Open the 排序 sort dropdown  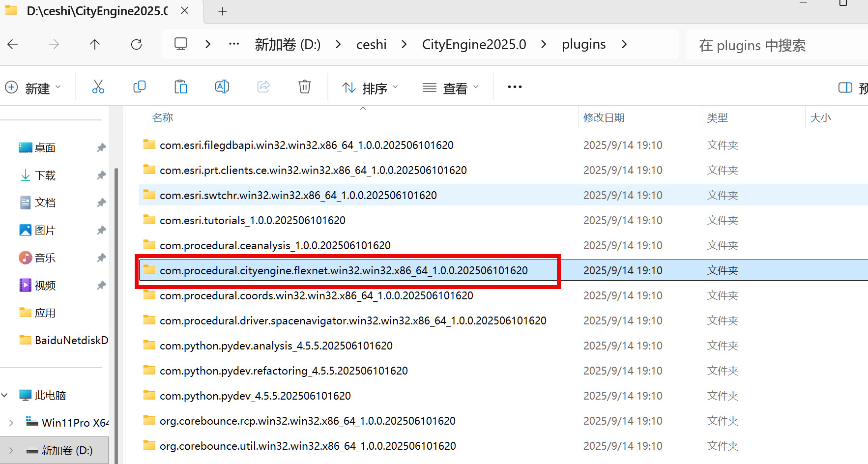(370, 88)
